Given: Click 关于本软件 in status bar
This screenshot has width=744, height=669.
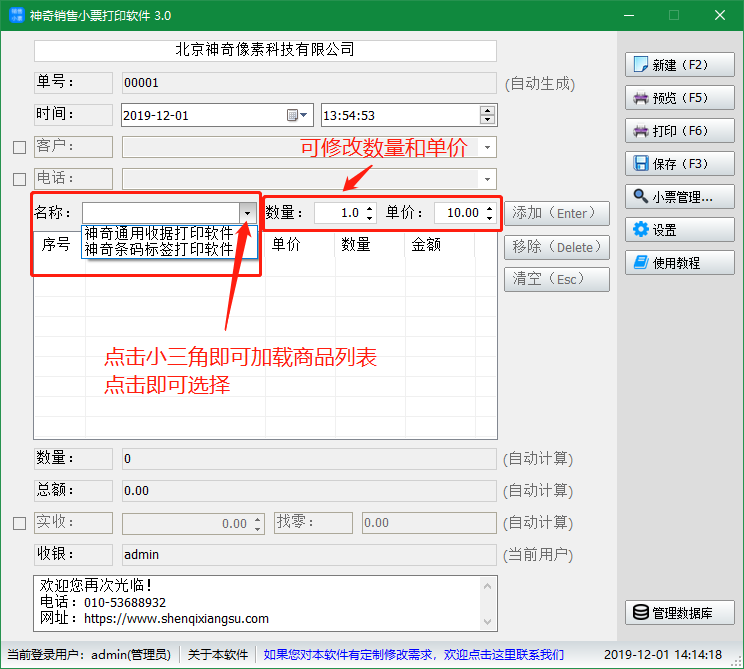Looking at the screenshot, I should pos(218,655).
